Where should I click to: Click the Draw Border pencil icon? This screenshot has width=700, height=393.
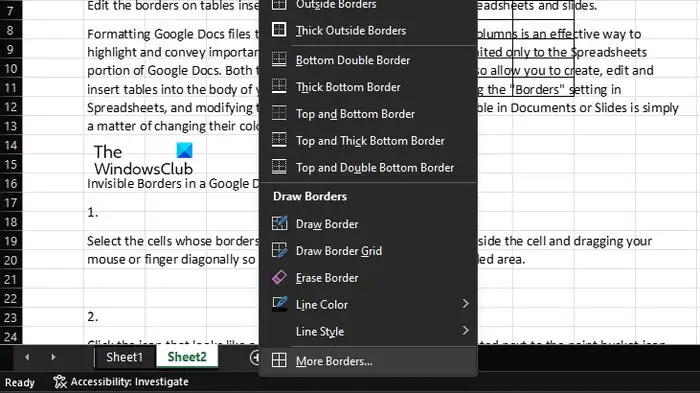[279, 223]
